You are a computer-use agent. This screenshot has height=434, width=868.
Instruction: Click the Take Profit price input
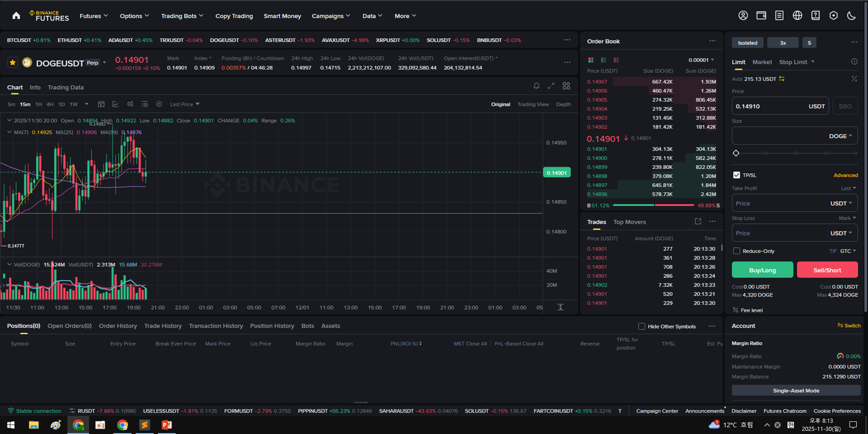point(794,203)
